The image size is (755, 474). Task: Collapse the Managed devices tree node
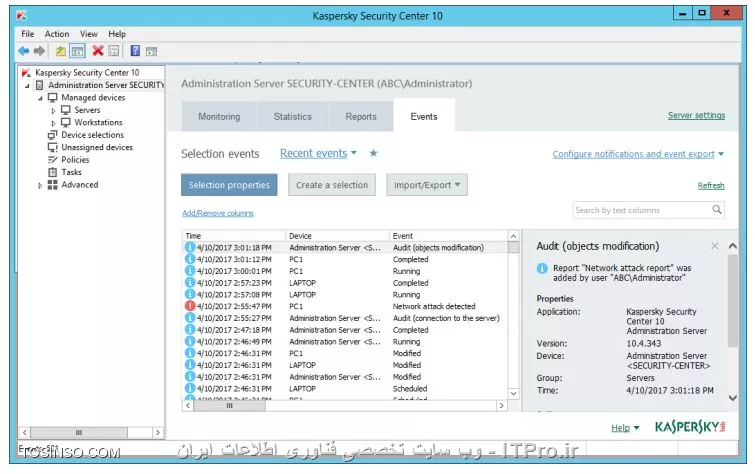click(x=40, y=98)
